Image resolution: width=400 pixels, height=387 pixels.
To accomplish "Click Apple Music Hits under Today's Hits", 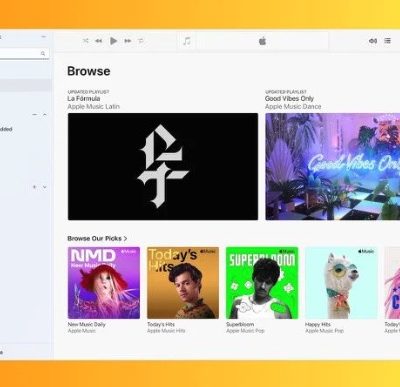I will (166, 331).
